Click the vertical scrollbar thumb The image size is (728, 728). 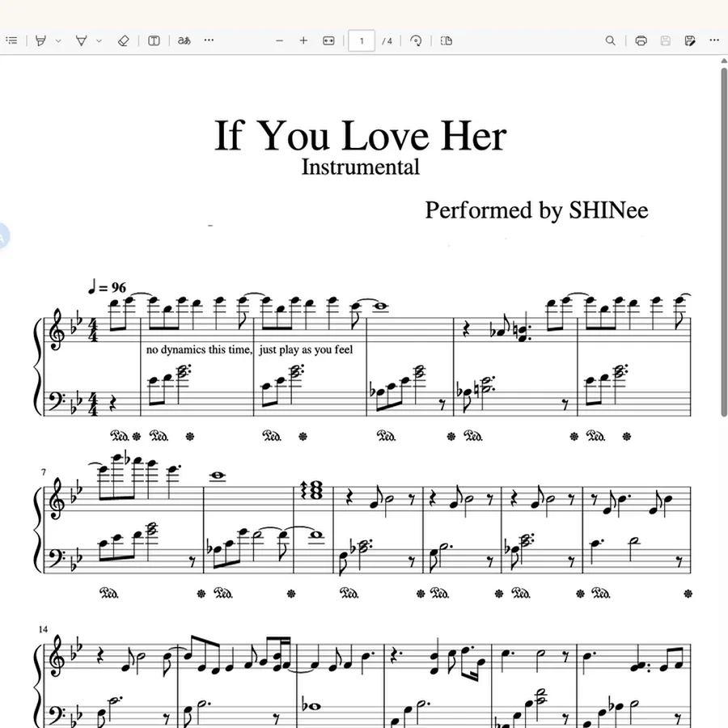[724, 243]
